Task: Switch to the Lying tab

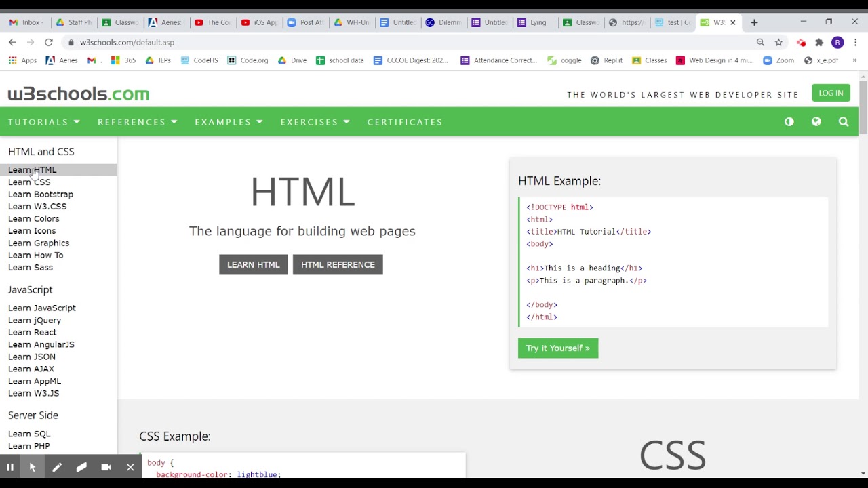Action: (x=534, y=22)
